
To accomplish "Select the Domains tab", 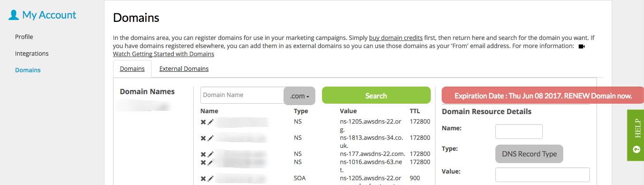I will (x=132, y=68).
